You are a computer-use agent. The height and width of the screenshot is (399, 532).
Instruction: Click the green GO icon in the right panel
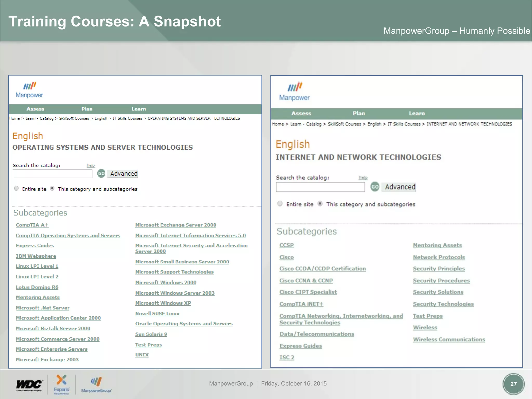pyautogui.click(x=375, y=187)
